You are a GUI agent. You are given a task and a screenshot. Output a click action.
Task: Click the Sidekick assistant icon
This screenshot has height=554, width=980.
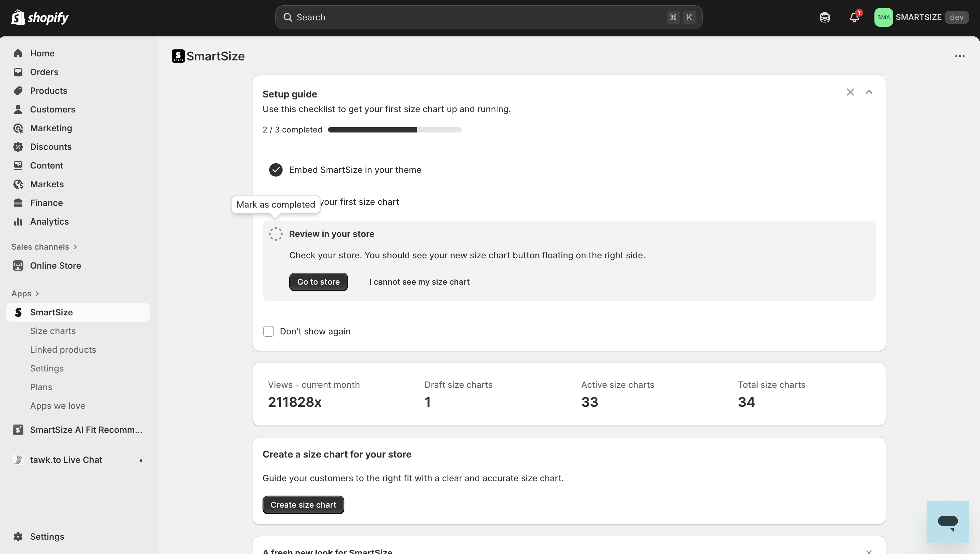click(825, 17)
